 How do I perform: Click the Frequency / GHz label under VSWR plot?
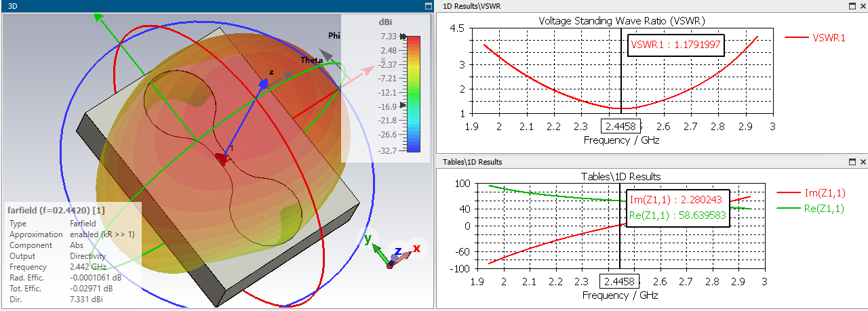coord(621,141)
